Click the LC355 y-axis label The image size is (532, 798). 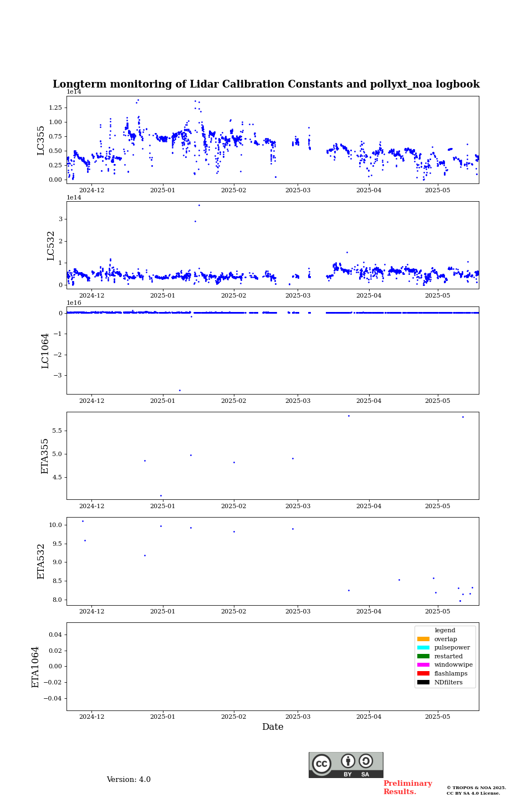41,140
